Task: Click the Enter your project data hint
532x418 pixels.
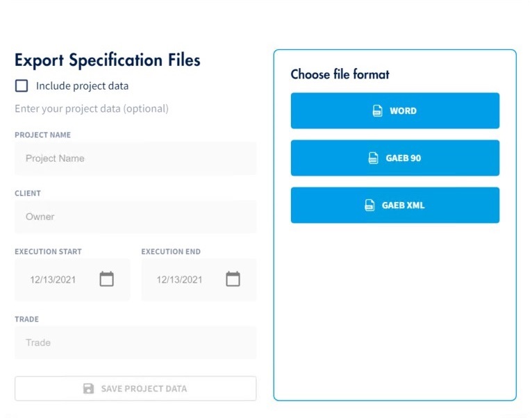Action: click(92, 108)
